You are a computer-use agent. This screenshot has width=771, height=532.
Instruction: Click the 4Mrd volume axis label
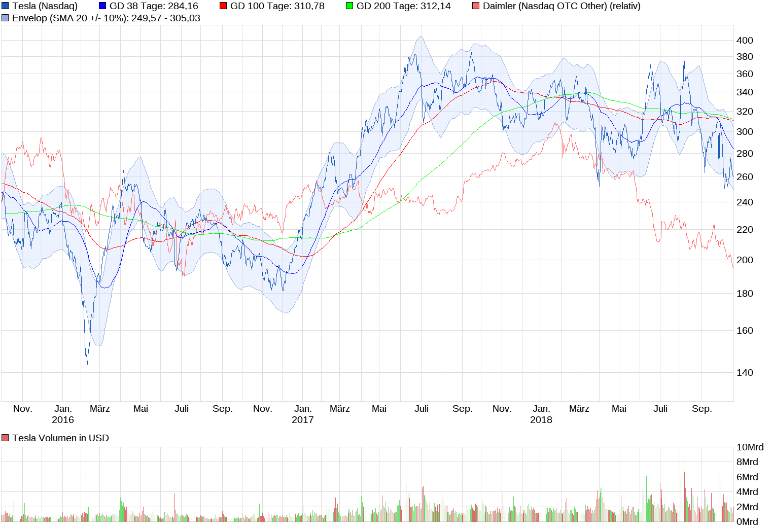(x=748, y=492)
